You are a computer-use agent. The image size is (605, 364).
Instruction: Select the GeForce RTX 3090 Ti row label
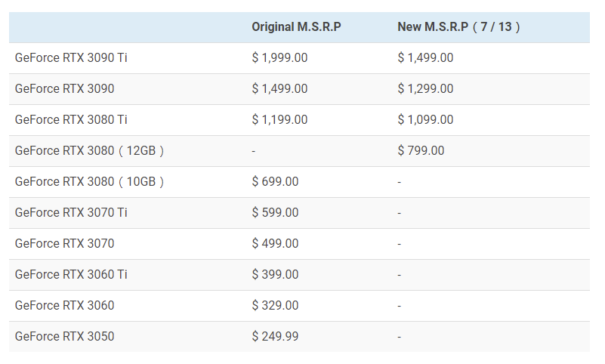(x=71, y=57)
